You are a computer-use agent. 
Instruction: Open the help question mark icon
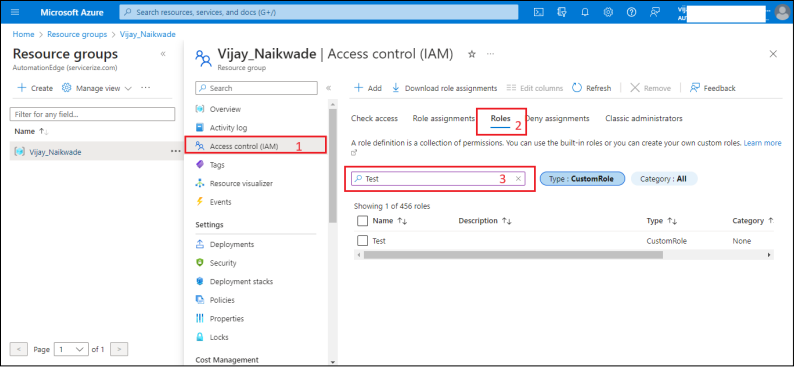631,12
